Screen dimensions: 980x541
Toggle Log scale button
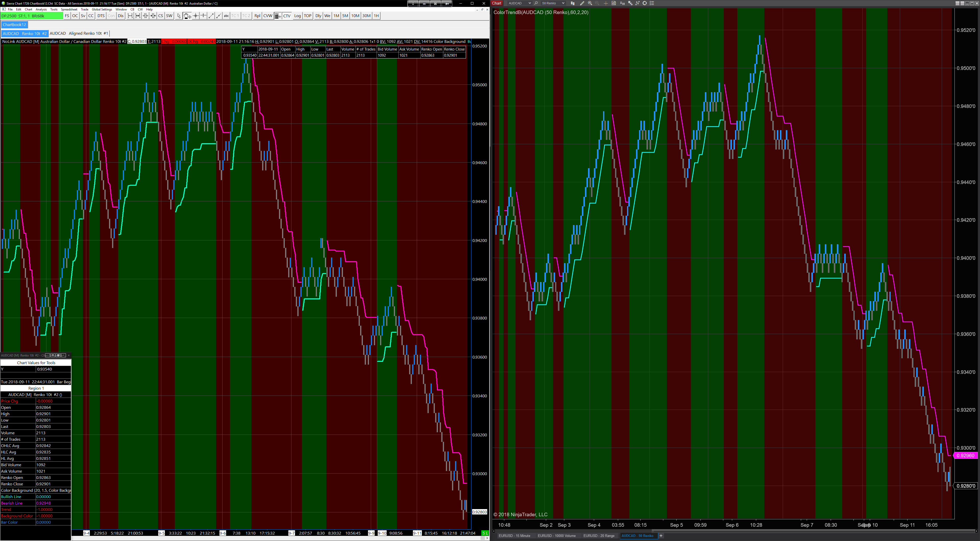[x=298, y=16]
